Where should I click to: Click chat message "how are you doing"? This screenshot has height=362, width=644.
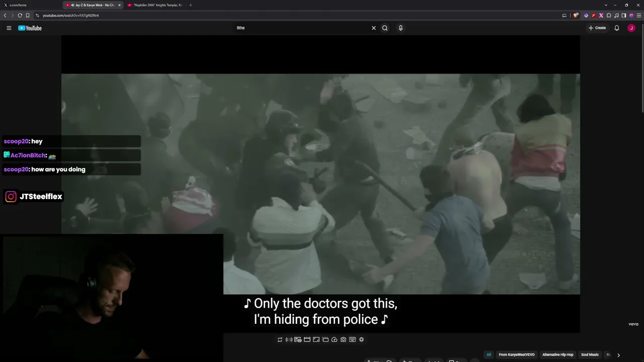click(58, 169)
